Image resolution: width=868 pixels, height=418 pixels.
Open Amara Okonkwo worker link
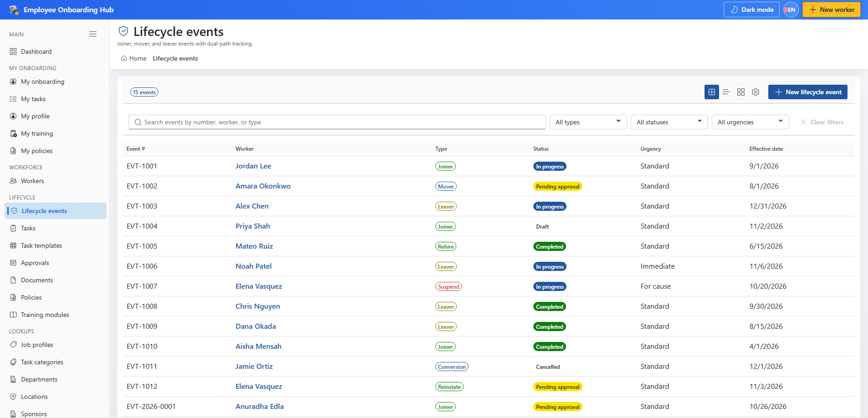[x=263, y=186]
